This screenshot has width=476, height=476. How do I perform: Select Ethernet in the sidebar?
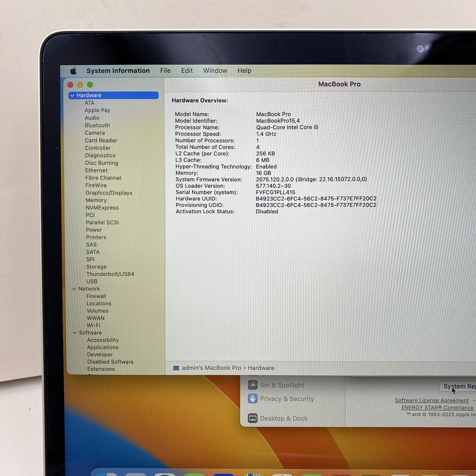tap(96, 171)
